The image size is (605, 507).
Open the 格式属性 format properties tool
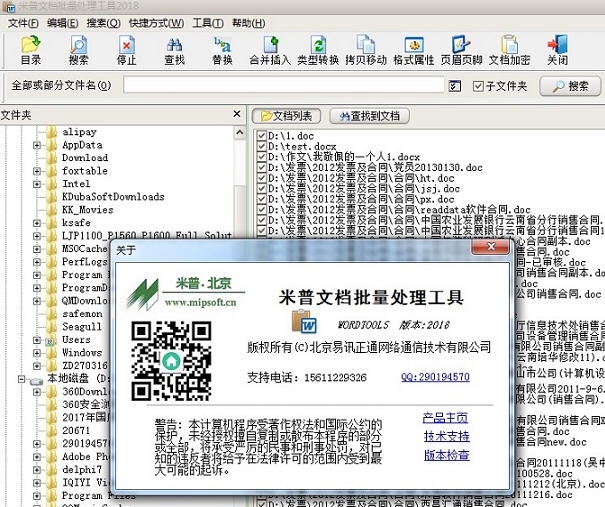tap(414, 50)
